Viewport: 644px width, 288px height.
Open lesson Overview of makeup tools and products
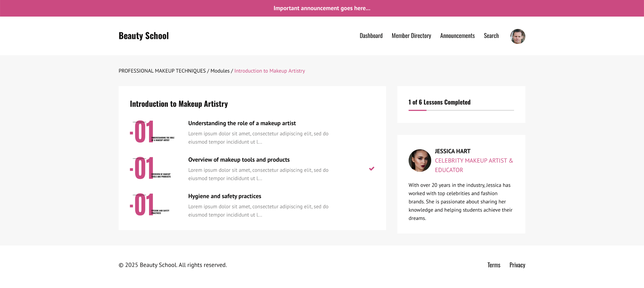point(239,160)
